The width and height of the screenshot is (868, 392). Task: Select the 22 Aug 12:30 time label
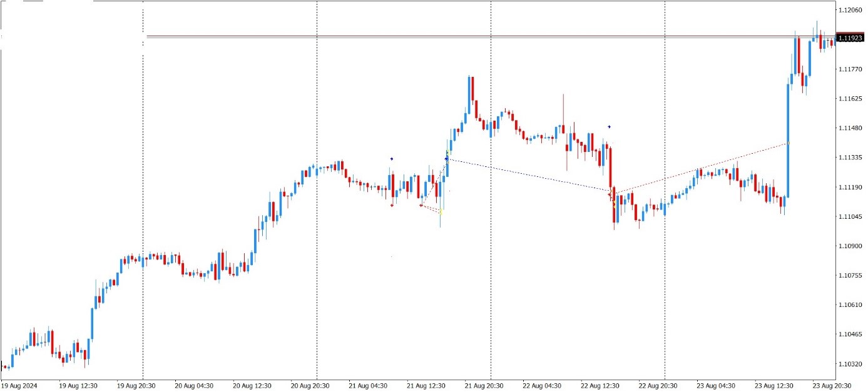point(600,386)
